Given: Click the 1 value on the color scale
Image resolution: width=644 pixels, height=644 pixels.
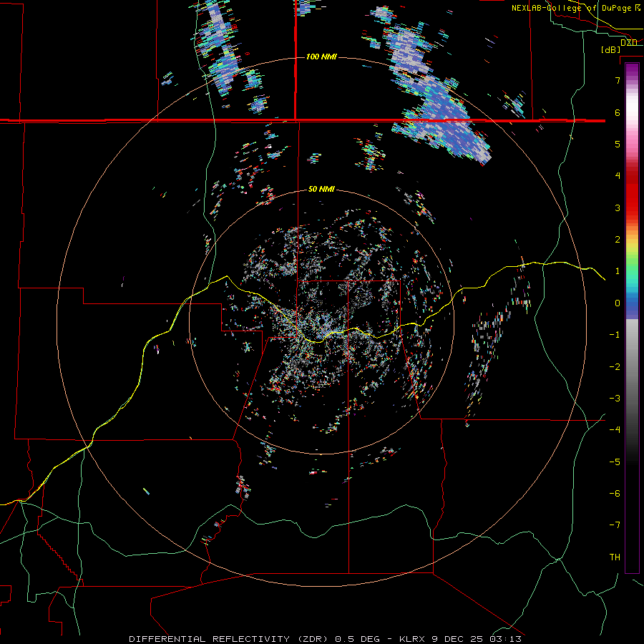Looking at the screenshot, I should (618, 271).
